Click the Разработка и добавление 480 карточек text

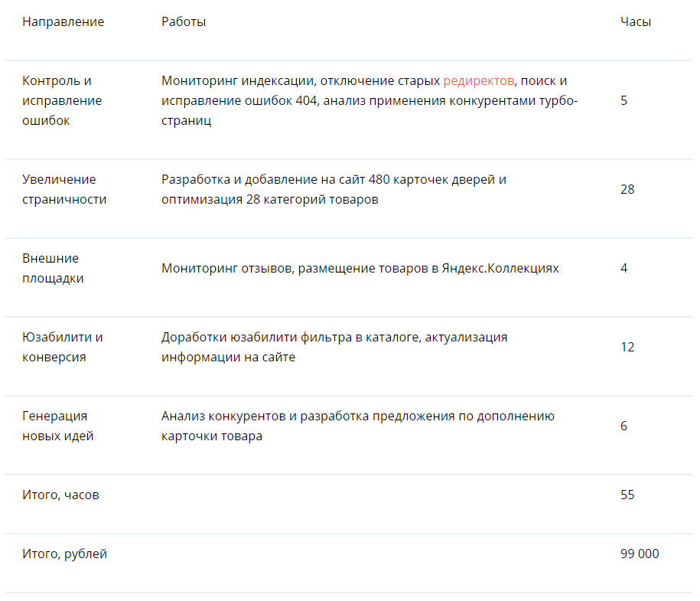point(334,189)
